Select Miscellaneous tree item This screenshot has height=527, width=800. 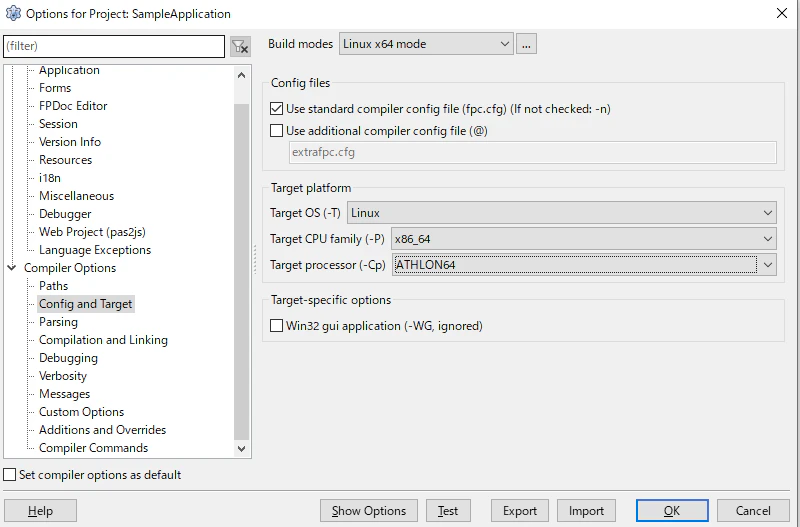[x=77, y=196]
